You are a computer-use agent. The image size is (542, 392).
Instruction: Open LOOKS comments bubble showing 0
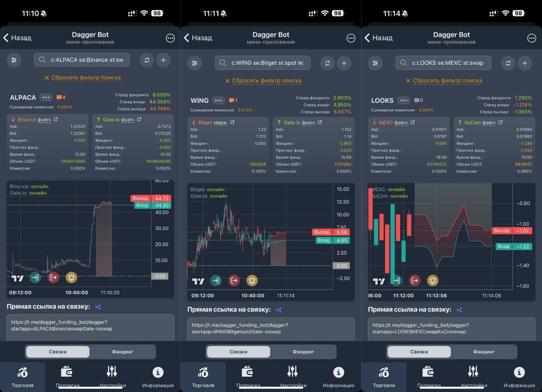point(418,101)
